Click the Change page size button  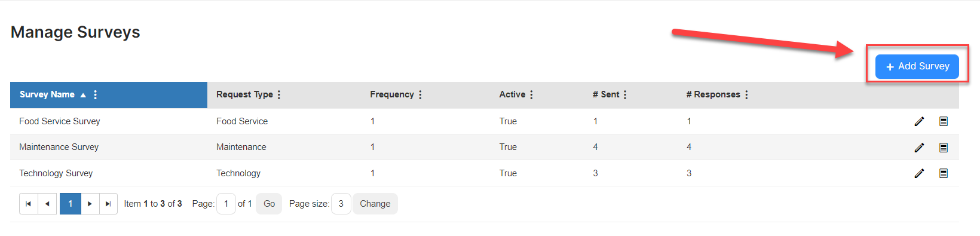click(375, 204)
